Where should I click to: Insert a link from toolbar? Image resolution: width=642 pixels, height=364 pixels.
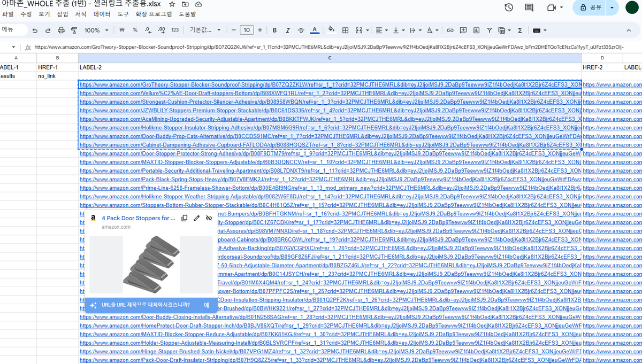click(450, 30)
